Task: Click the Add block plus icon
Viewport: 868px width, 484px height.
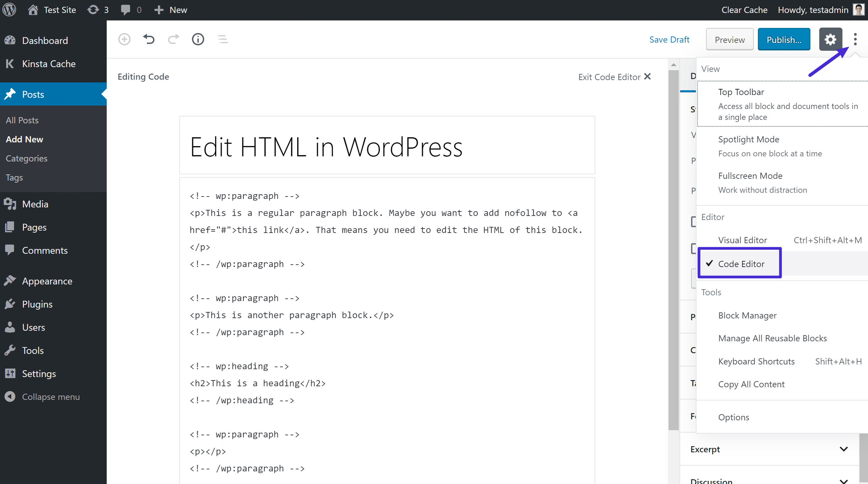Action: (124, 39)
